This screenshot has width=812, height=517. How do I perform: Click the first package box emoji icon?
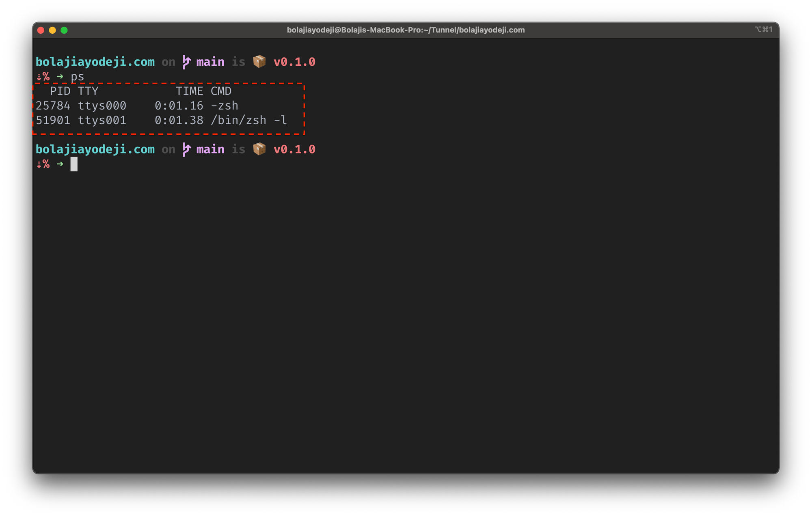point(259,62)
